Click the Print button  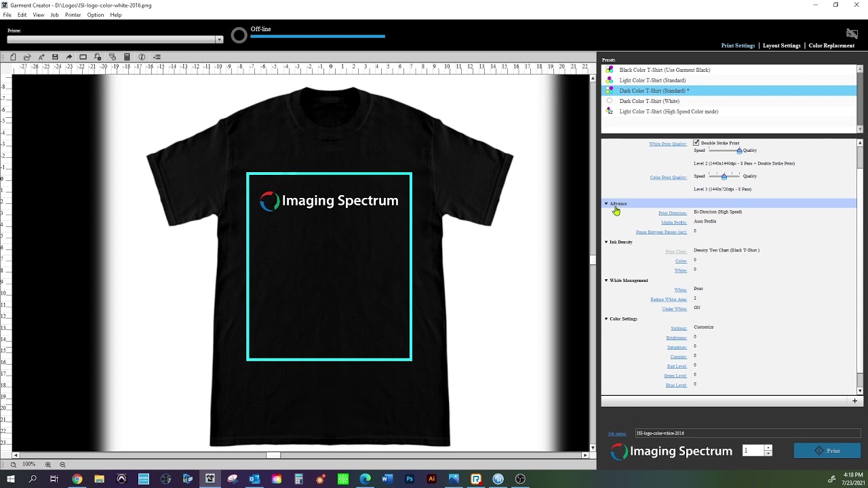coord(827,451)
